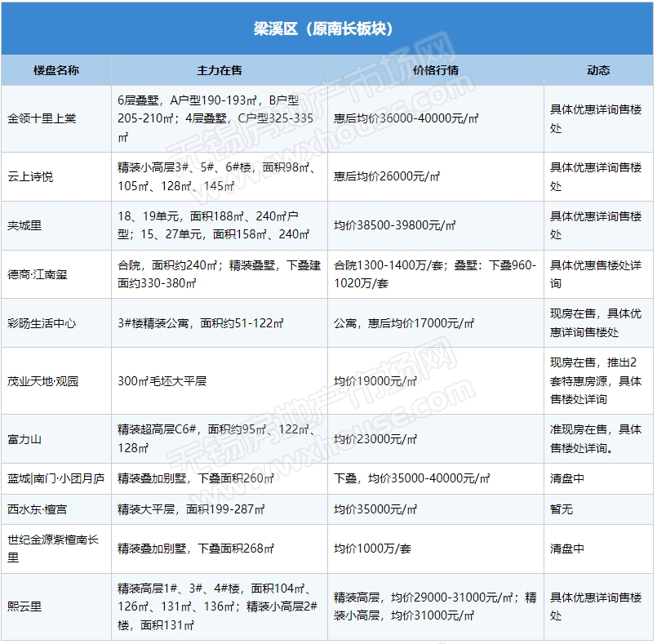Image resolution: width=657 pixels, height=644 pixels.
Task: Click the 金领十里上棠 project name
Action: click(x=42, y=118)
